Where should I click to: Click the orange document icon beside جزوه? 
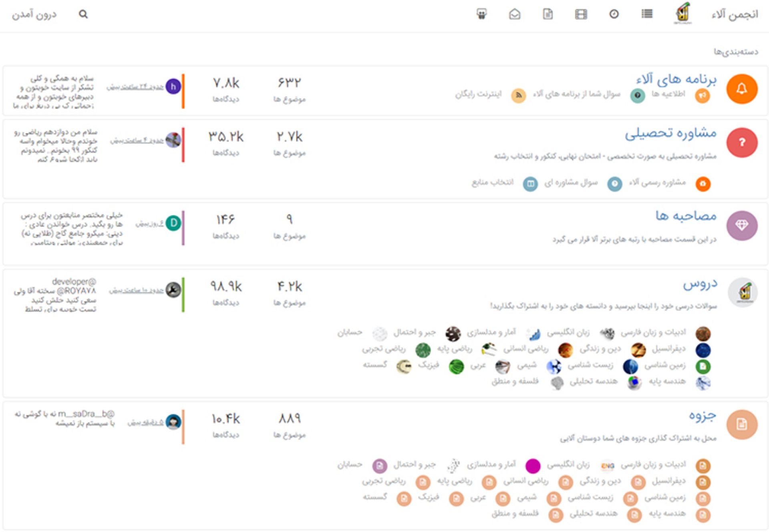[742, 424]
